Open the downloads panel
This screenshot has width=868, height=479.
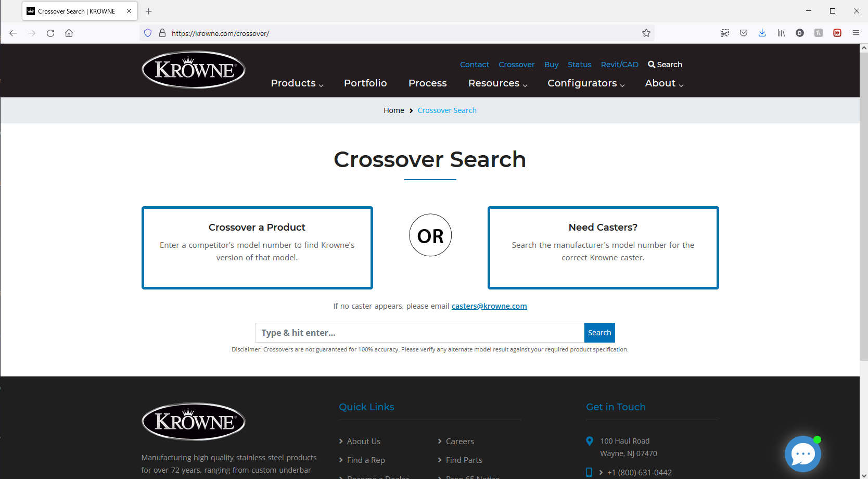762,33
